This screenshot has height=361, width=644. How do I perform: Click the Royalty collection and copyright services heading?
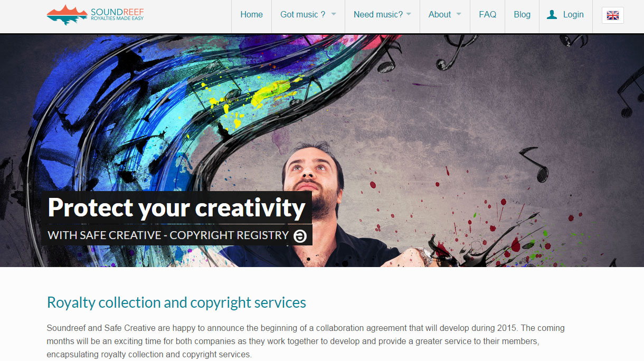coord(176,302)
